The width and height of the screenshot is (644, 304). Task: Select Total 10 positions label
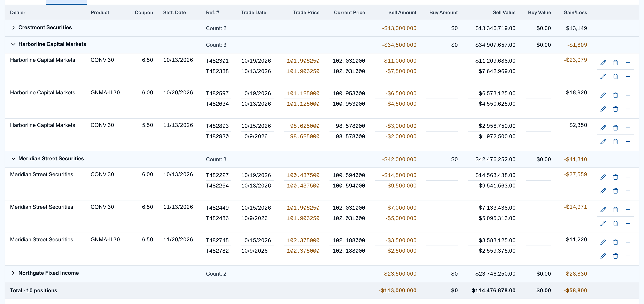coord(33,290)
